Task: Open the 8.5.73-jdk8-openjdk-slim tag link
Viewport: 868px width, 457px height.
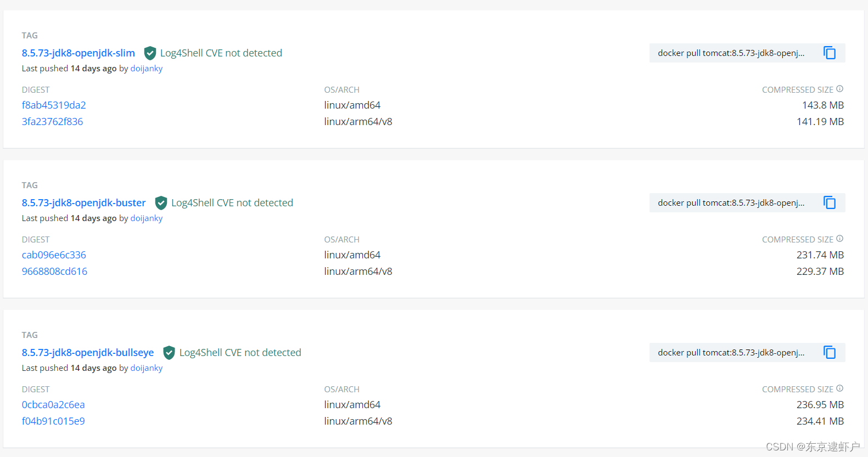Action: 79,53
